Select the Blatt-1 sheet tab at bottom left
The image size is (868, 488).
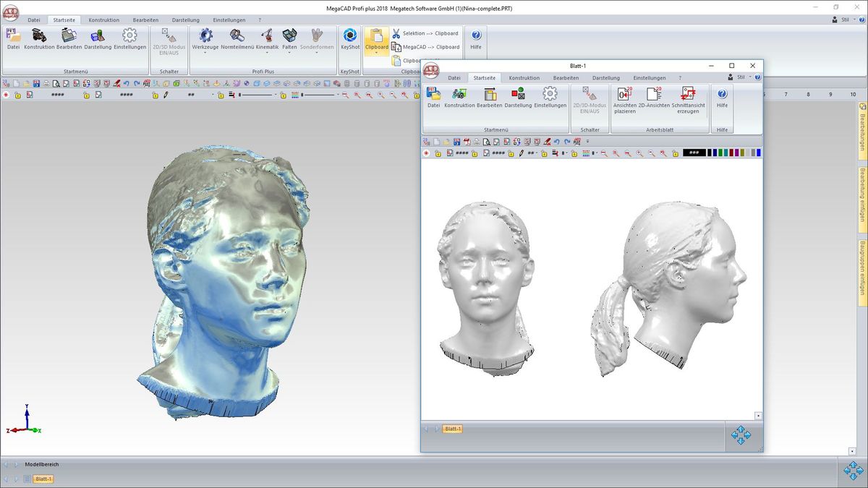click(43, 479)
